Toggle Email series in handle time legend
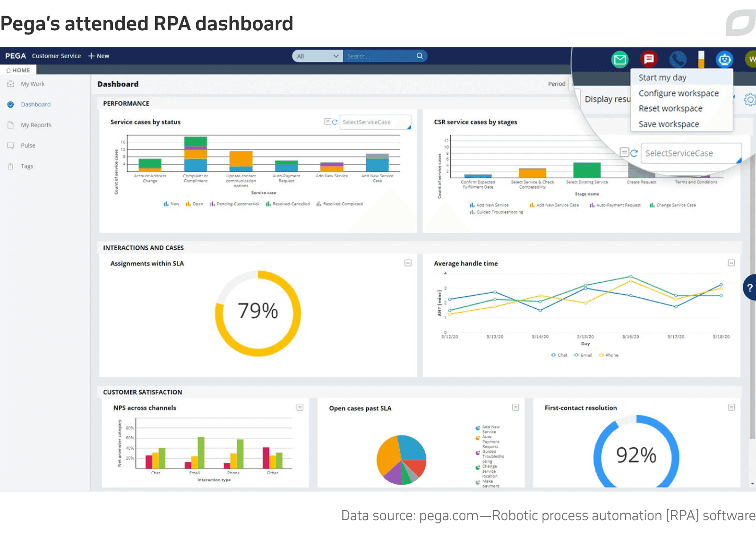Screen dimensions: 756x539 (x=583, y=355)
